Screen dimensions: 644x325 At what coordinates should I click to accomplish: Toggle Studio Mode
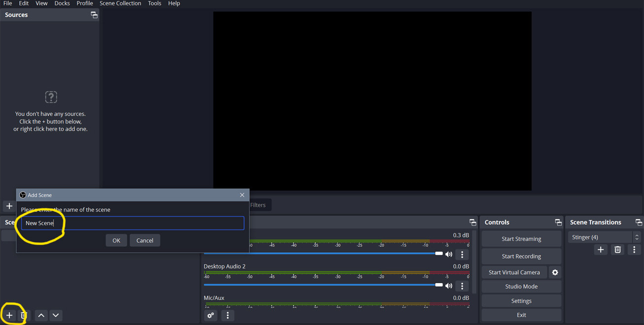pyautogui.click(x=521, y=287)
